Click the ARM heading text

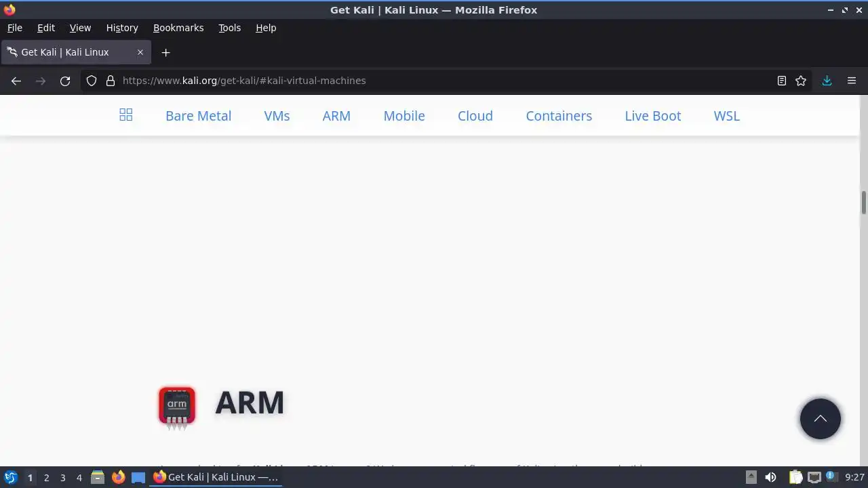[x=250, y=403]
